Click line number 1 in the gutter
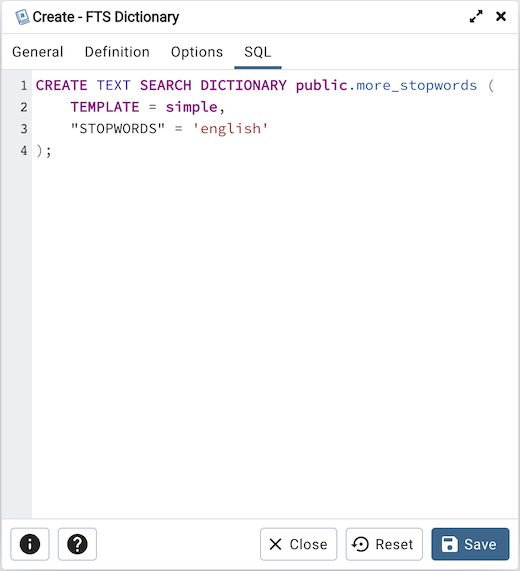 (x=24, y=86)
